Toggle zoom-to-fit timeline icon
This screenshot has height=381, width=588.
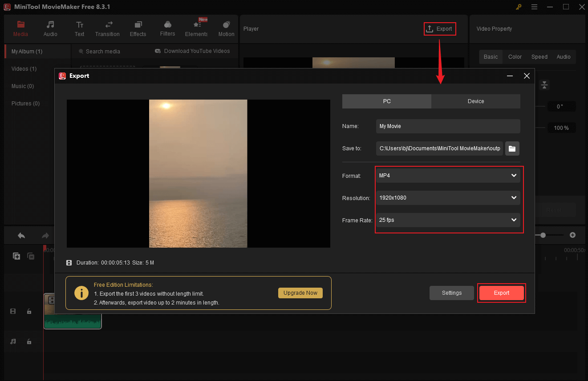coord(544,84)
